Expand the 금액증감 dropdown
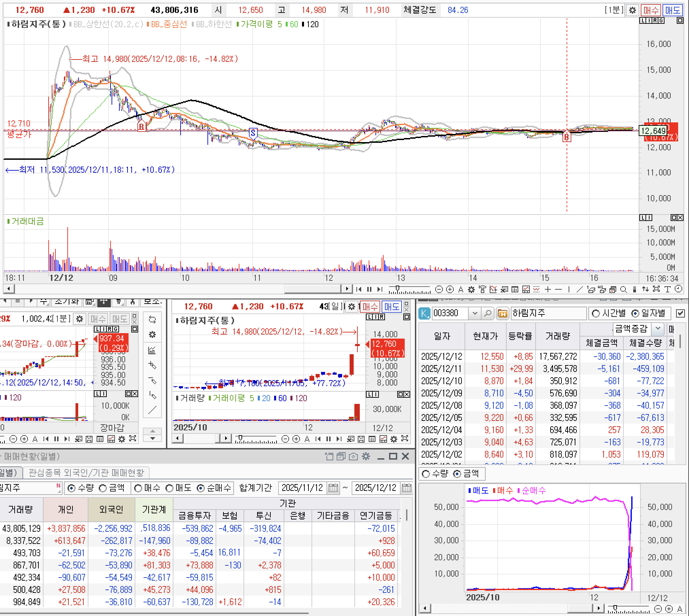 click(x=658, y=328)
